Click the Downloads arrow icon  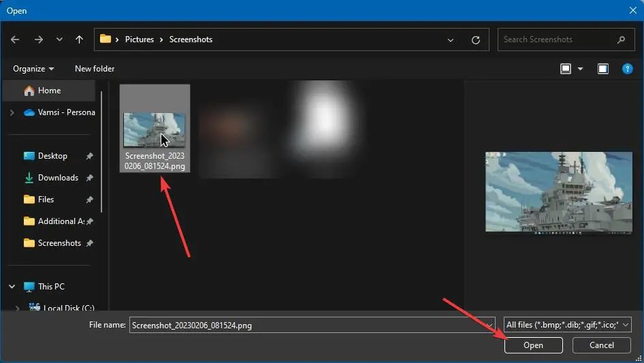(x=29, y=178)
